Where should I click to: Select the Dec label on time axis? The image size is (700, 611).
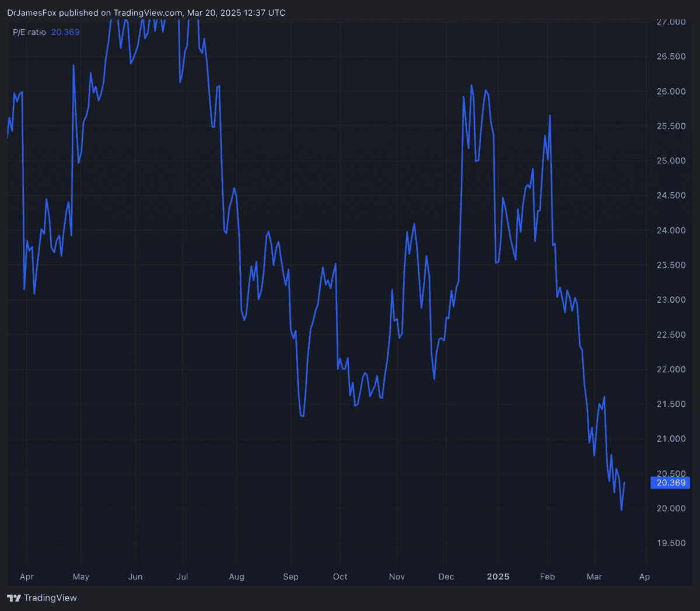click(446, 577)
